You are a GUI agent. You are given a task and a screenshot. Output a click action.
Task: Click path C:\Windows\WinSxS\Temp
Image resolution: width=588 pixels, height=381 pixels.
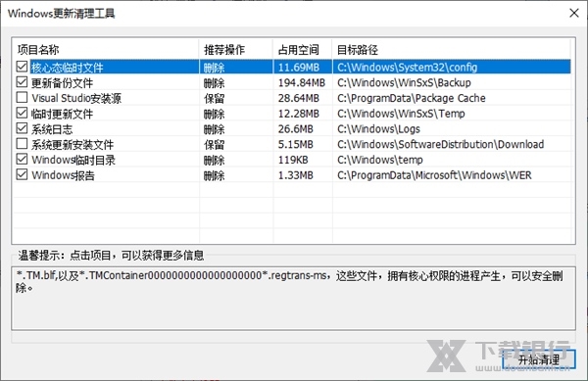(401, 114)
